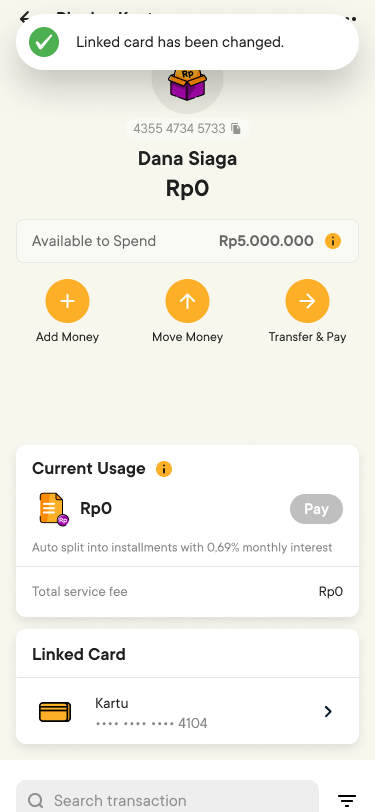375x812 pixels.
Task: Show info next to Current Usage
Action: tap(164, 469)
